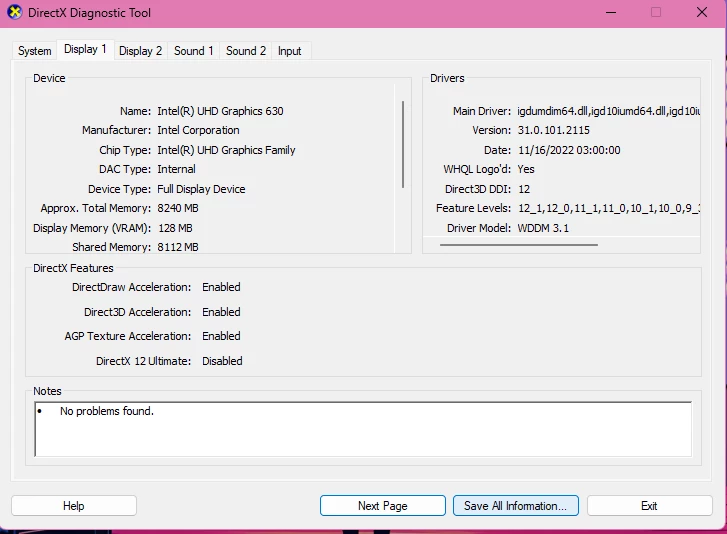Open the Sound 2 tab
This screenshot has height=534, width=727.
tap(246, 51)
